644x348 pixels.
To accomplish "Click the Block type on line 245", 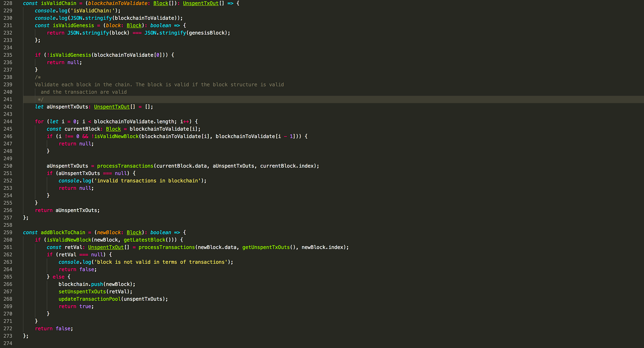I will 113,129.
